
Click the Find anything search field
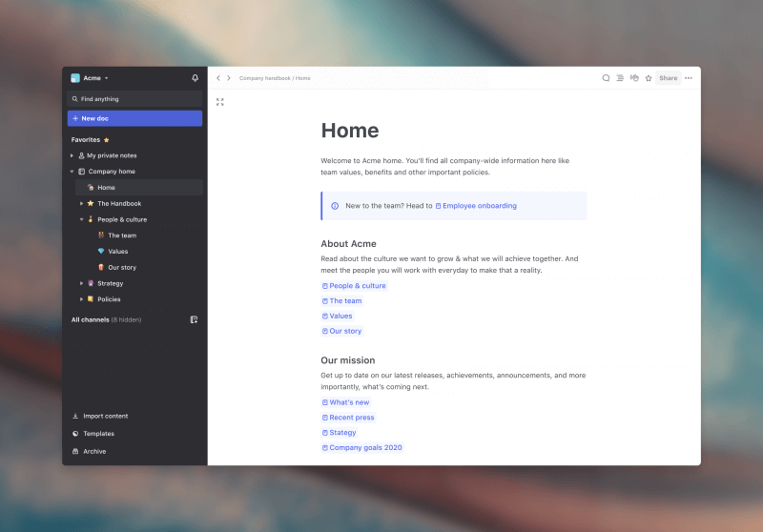[x=134, y=99]
